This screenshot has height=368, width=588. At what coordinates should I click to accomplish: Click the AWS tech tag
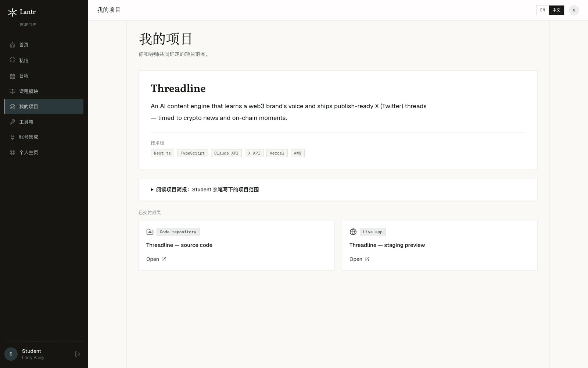298,153
